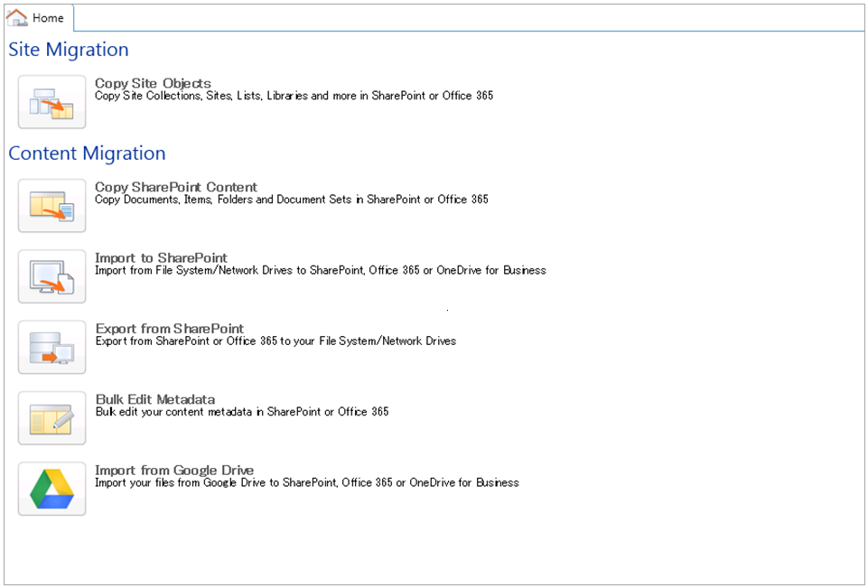Click the description starting "Copy Site Collections, Sites"
Image resolution: width=868 pixels, height=588 pixels.
coord(294,96)
